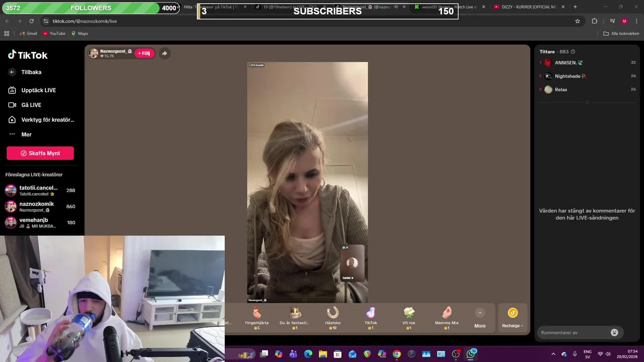Open a new browser tab

(x=575, y=7)
